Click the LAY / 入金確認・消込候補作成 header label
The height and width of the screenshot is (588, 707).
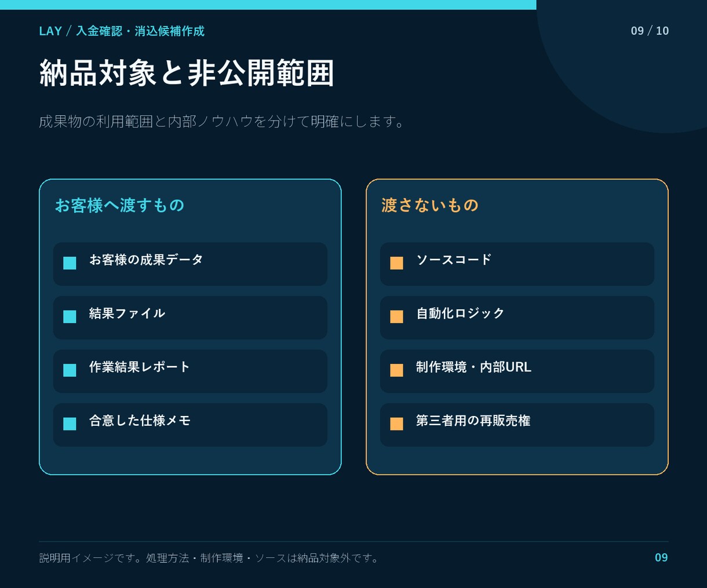pos(122,31)
